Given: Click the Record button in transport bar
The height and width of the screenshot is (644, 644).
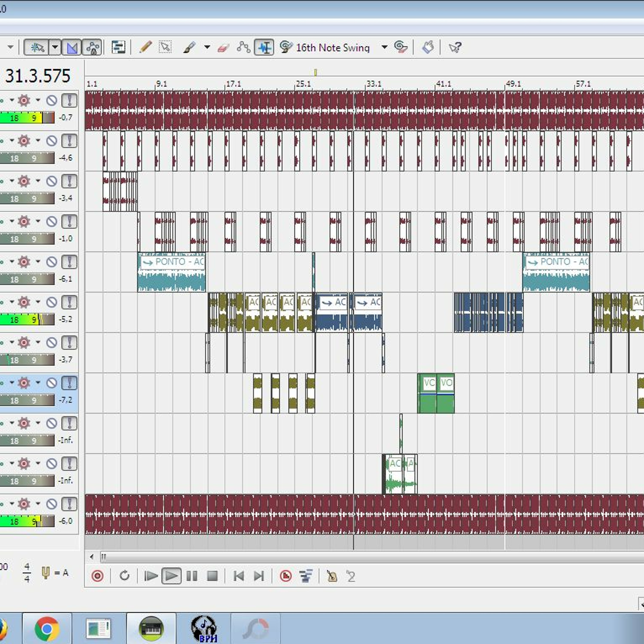Looking at the screenshot, I should pos(97,576).
